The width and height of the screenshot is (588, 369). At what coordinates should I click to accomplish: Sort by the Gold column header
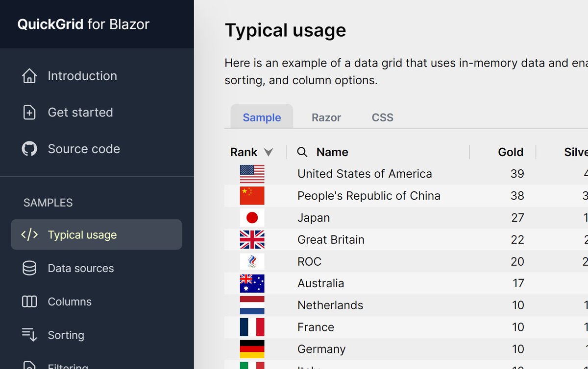pos(511,152)
